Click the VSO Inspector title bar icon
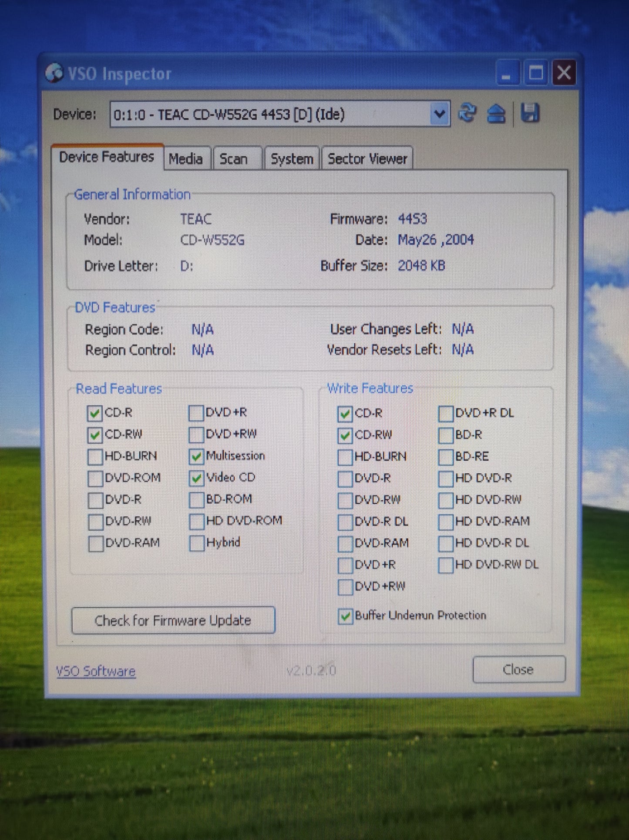The width and height of the screenshot is (629, 840). tap(54, 73)
